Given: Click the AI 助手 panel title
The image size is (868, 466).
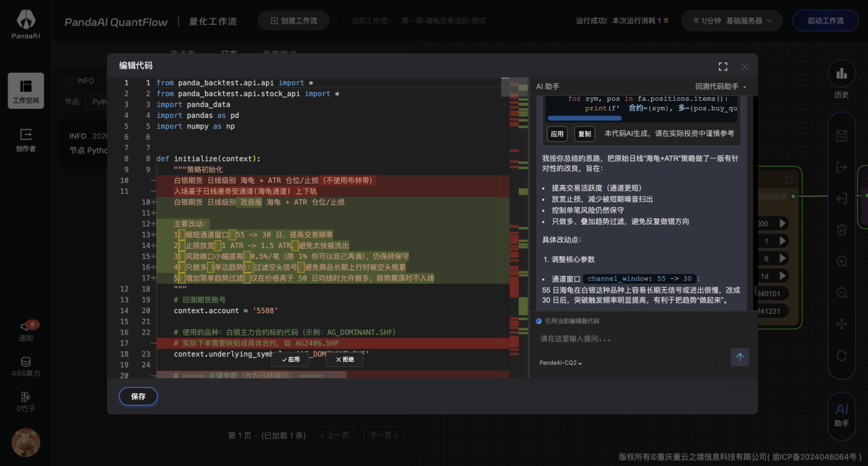Looking at the screenshot, I should [547, 86].
